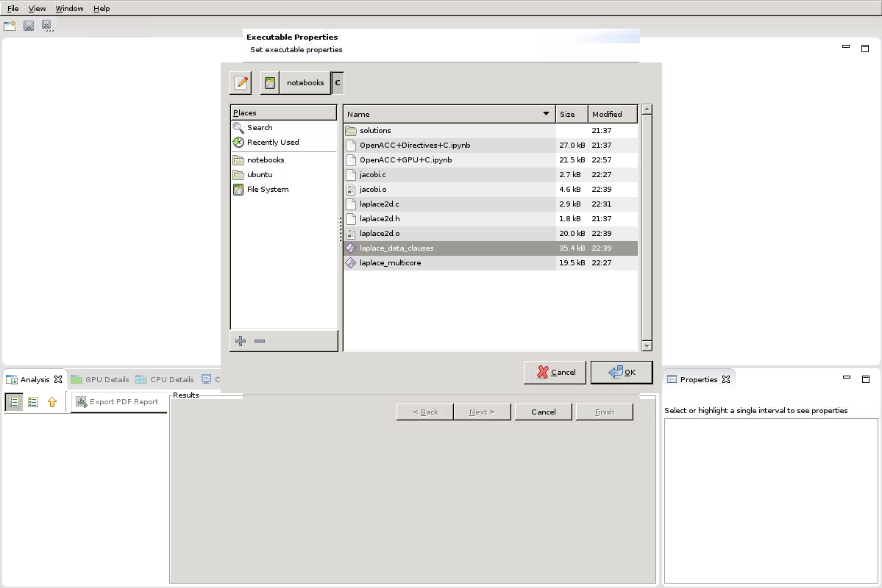Viewport: 882px width, 588px height.
Task: Open the Window menu
Action: point(69,9)
